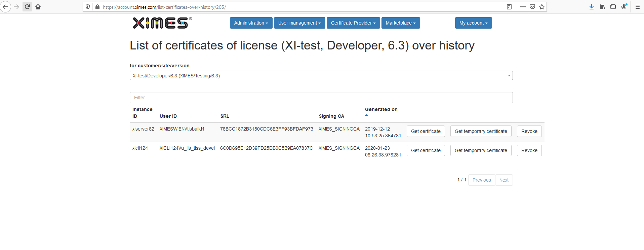Open the Firefox hamburger menu
This screenshot has width=644, height=250.
click(x=637, y=7)
